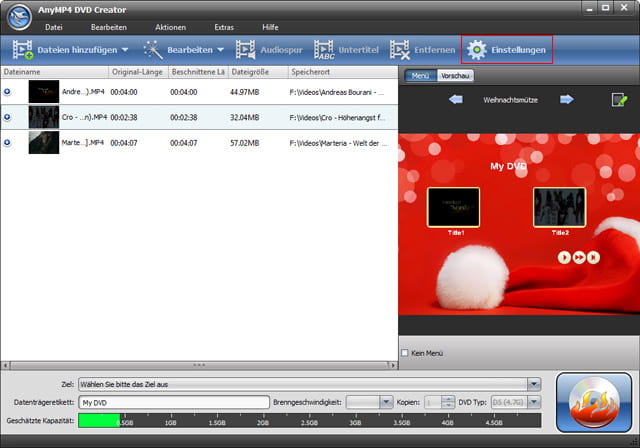Click the Audiospur toolbar label

click(x=282, y=50)
